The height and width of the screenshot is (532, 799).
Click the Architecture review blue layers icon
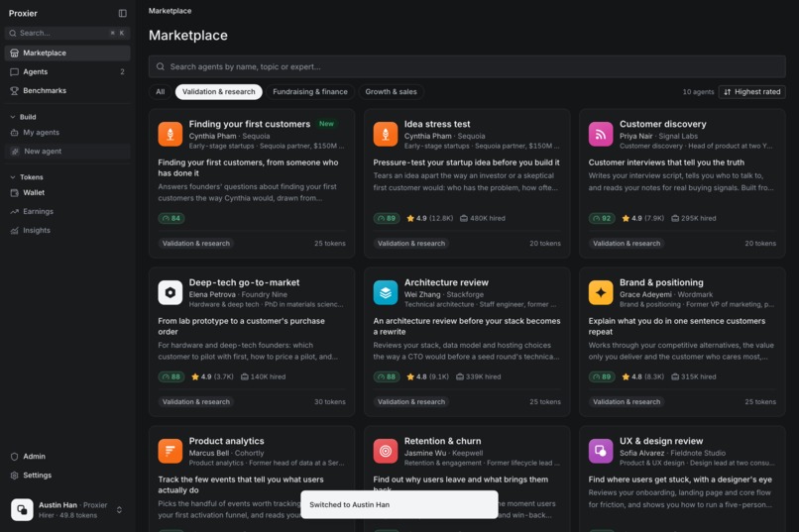[x=386, y=292]
